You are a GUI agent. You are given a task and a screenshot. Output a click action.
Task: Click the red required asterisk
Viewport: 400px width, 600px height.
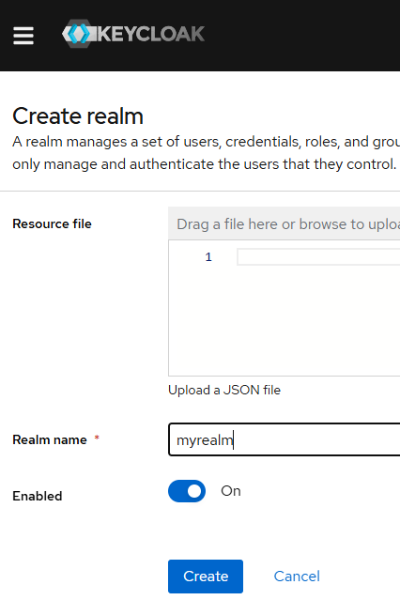coord(97,437)
